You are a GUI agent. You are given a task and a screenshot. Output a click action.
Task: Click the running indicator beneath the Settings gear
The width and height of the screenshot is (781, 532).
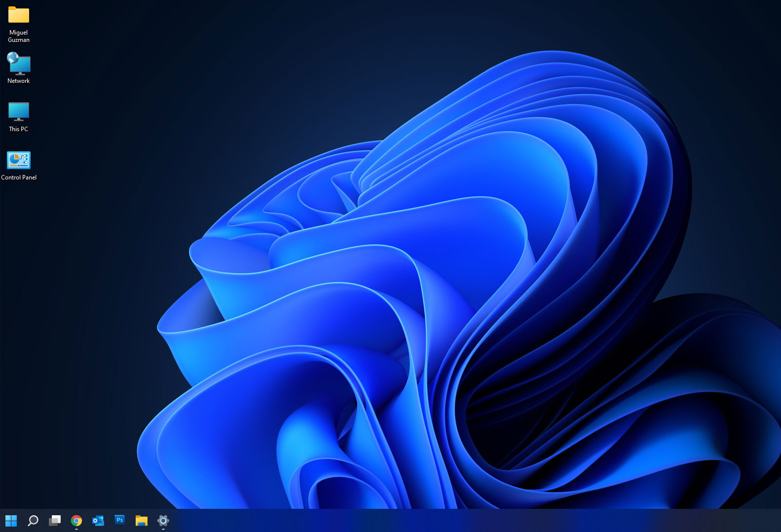pyautogui.click(x=163, y=529)
